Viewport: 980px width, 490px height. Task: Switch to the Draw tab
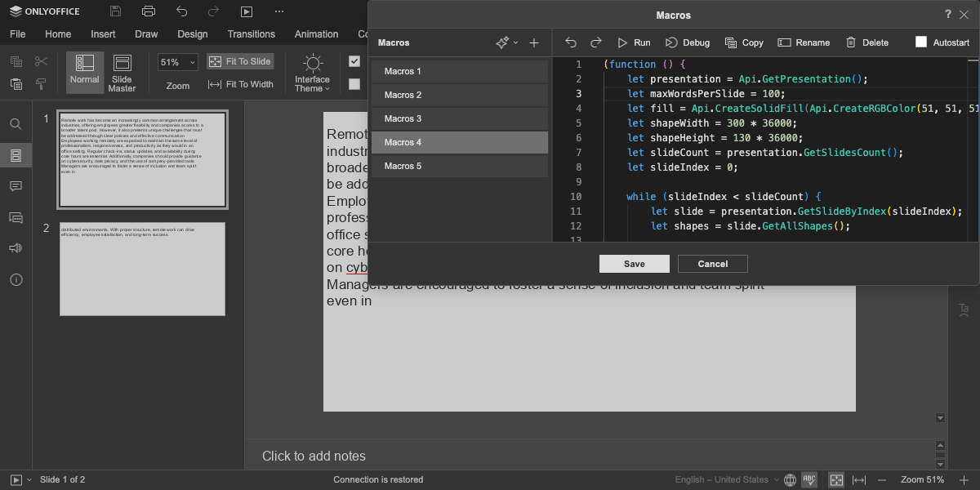146,34
